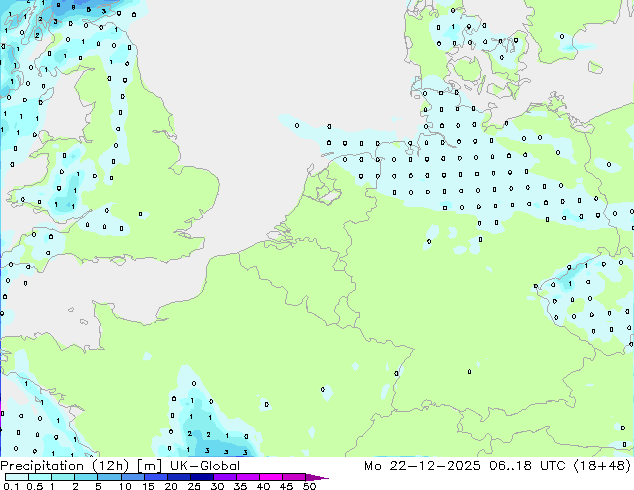Image resolution: width=634 pixels, height=490 pixels.
Task: Click the 1–2 legend color swatch
Action: tap(63, 477)
